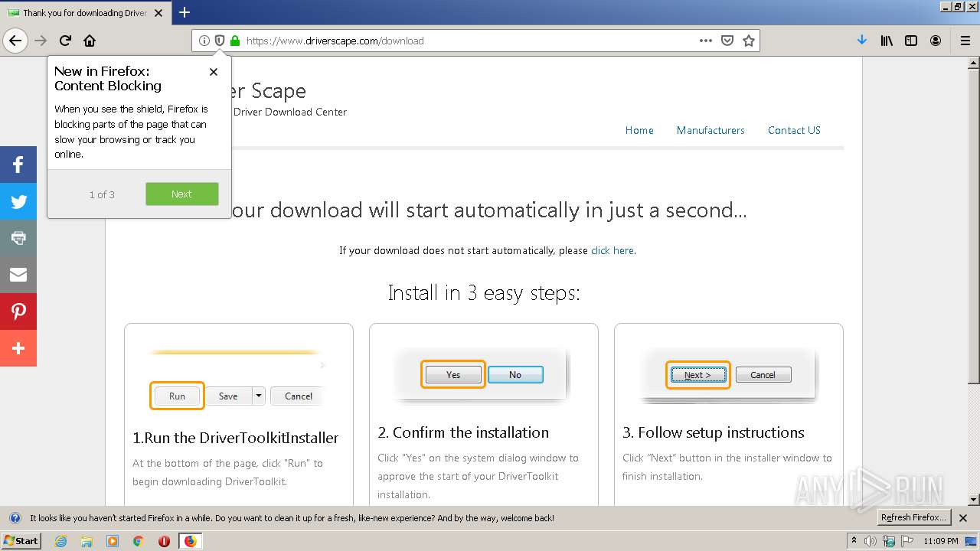Screen dimensions: 980x551
Task: Click the vertical scrollbar thumb
Action: 974,226
